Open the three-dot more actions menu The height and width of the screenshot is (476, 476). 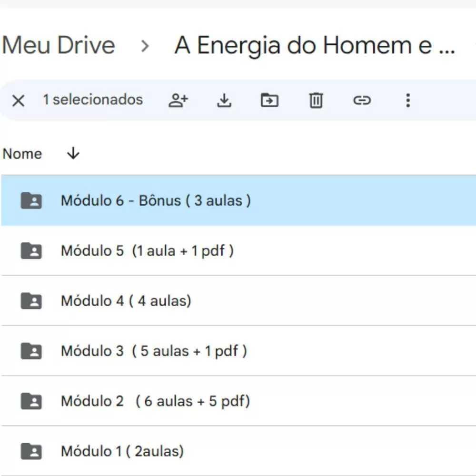coord(407,100)
